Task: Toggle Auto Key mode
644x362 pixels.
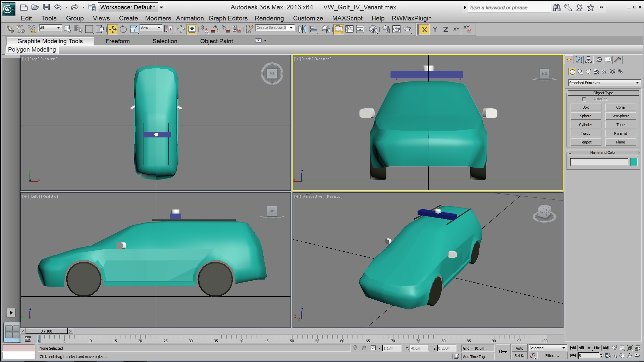Action: click(519, 348)
